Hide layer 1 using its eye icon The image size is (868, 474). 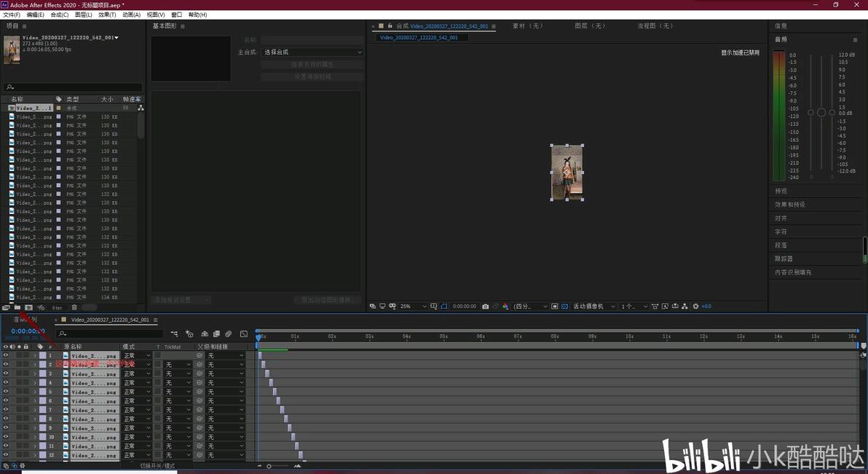6,355
